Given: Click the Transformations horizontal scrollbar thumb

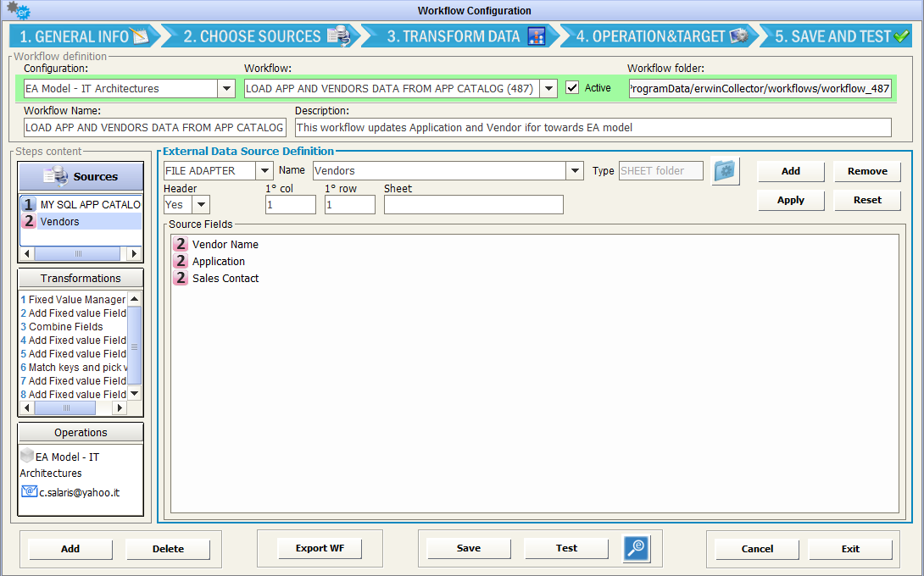Looking at the screenshot, I should tap(66, 407).
